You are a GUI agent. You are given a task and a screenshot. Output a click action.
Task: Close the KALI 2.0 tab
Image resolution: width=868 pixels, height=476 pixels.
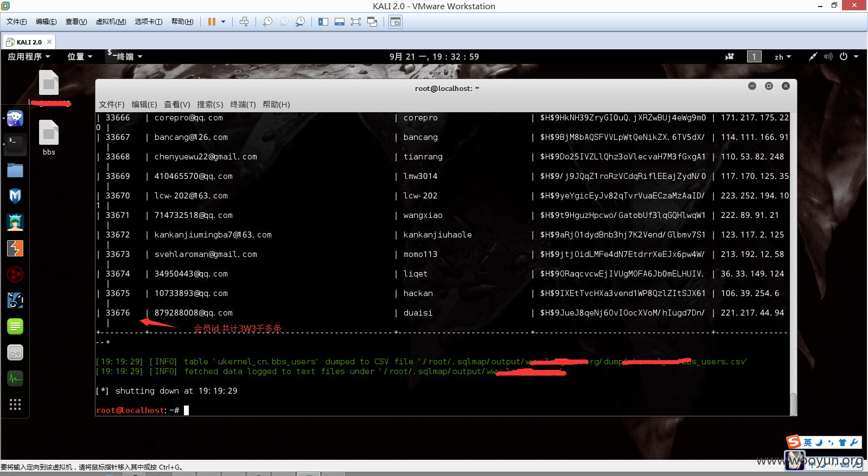tap(49, 42)
